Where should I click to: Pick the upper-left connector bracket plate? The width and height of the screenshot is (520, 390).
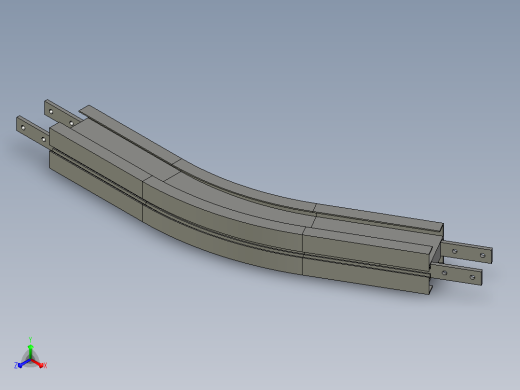pyautogui.click(x=62, y=113)
